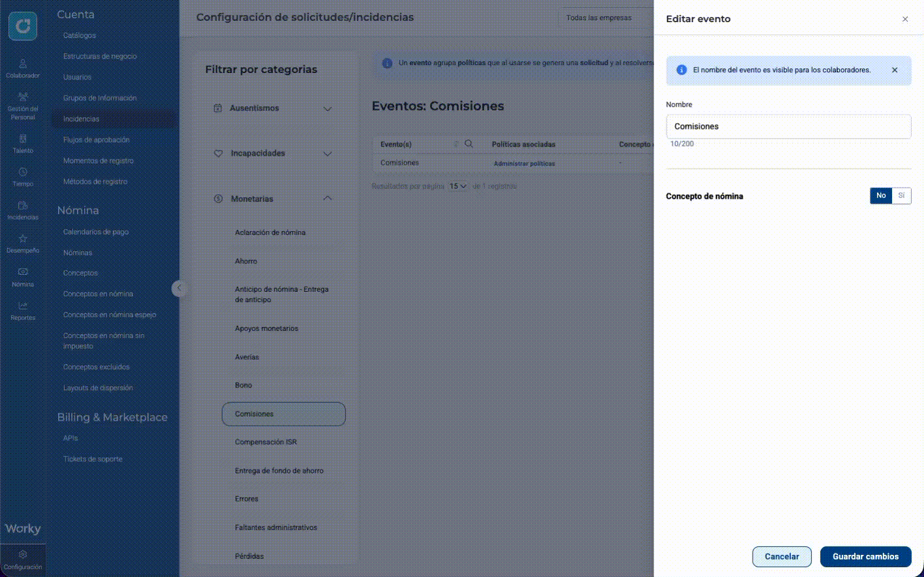Open Configuración gear icon
Viewport: 924px width, 577px height.
pyautogui.click(x=23, y=560)
